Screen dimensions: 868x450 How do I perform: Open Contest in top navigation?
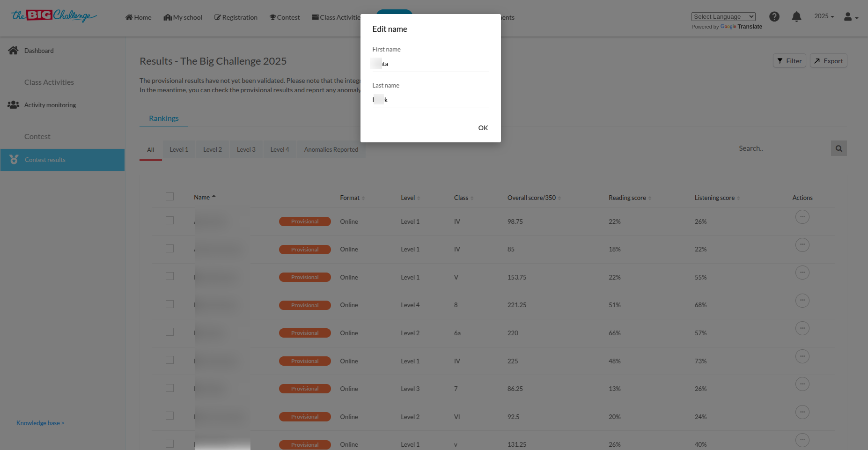point(285,17)
